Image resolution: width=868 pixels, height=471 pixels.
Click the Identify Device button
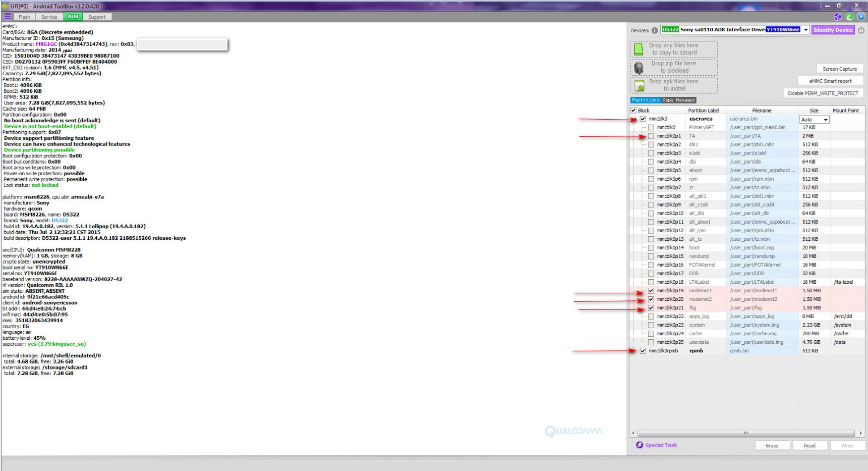[833, 30]
